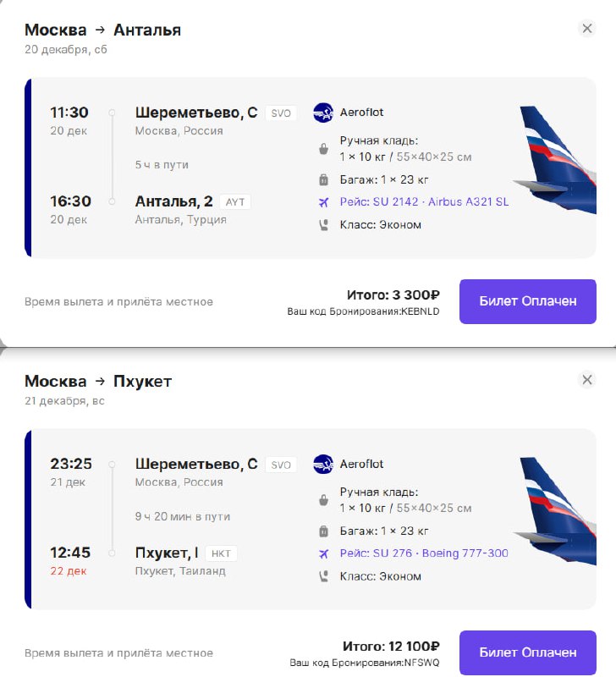616x677 pixels.
Task: Click baggage suitcase icon on Phuket flight
Action: tap(323, 531)
